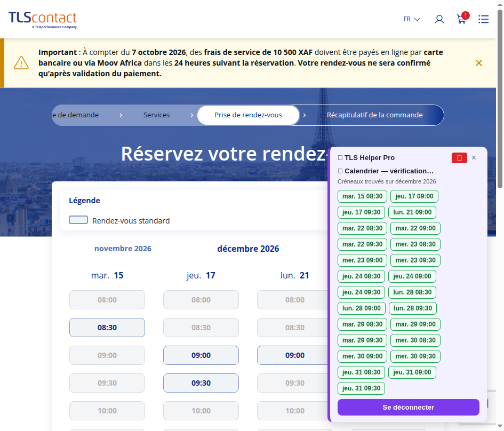Screen dimensions: 504x431
Task: Click the warning triangle icon
Action: point(21,62)
